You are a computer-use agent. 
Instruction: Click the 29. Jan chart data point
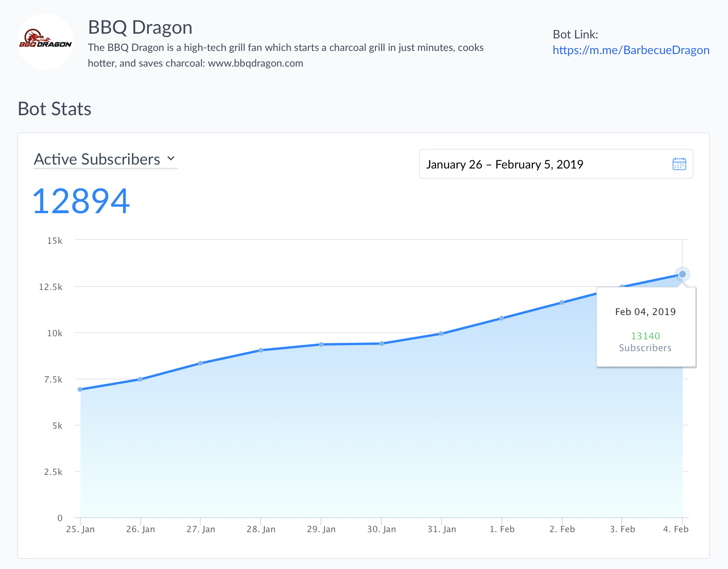point(321,344)
